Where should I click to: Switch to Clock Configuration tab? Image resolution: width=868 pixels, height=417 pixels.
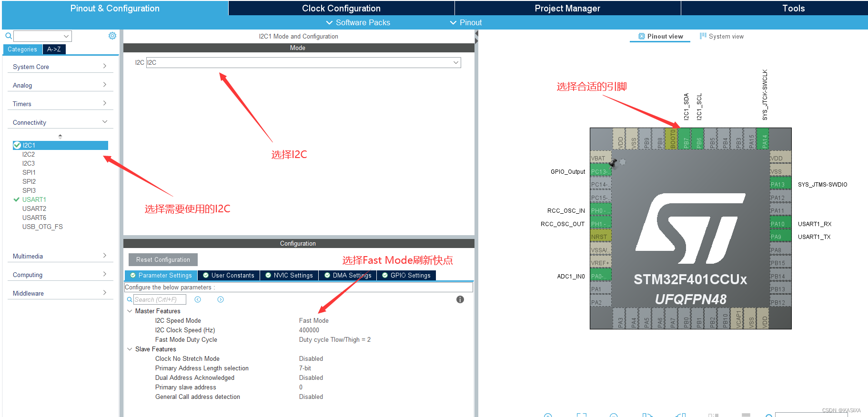(341, 8)
